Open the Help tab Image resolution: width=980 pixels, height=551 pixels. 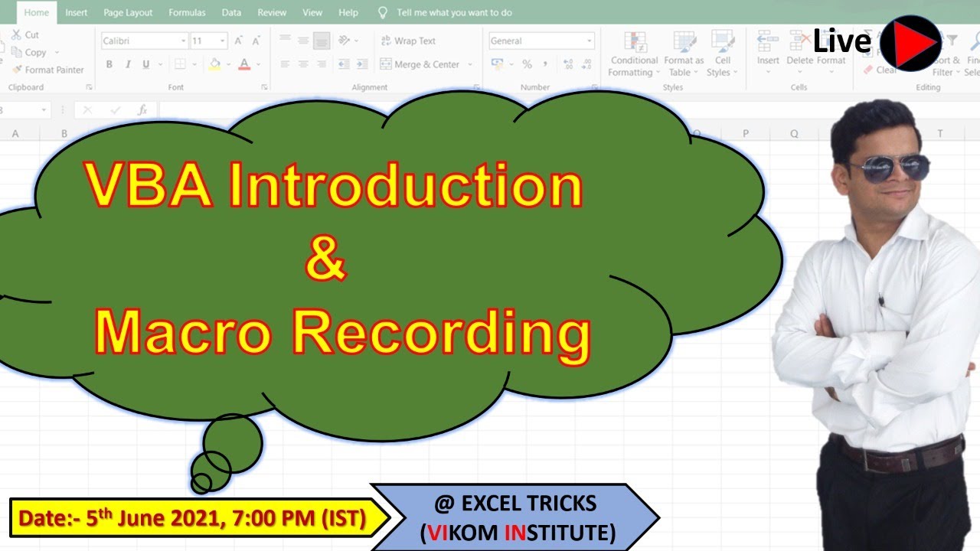tap(348, 12)
